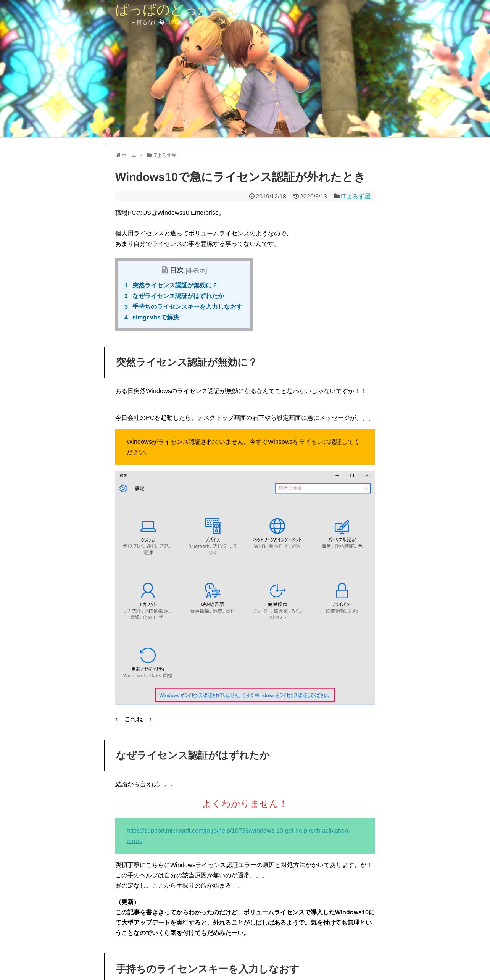
Task: Click the search magnifier icon in the settings field
Action: click(366, 488)
